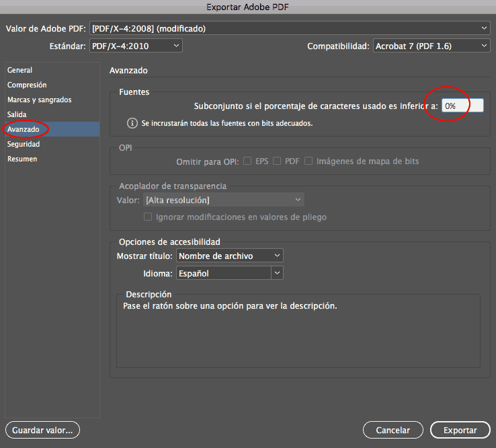This screenshot has height=448, width=496.
Task: Toggle Imágenes de mapa de bits checkbox
Action: pos(308,161)
